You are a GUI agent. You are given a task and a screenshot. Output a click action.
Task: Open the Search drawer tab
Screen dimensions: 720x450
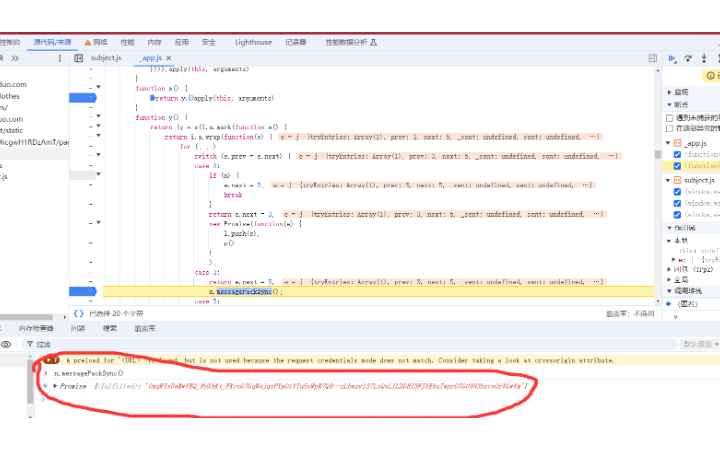coord(110,328)
